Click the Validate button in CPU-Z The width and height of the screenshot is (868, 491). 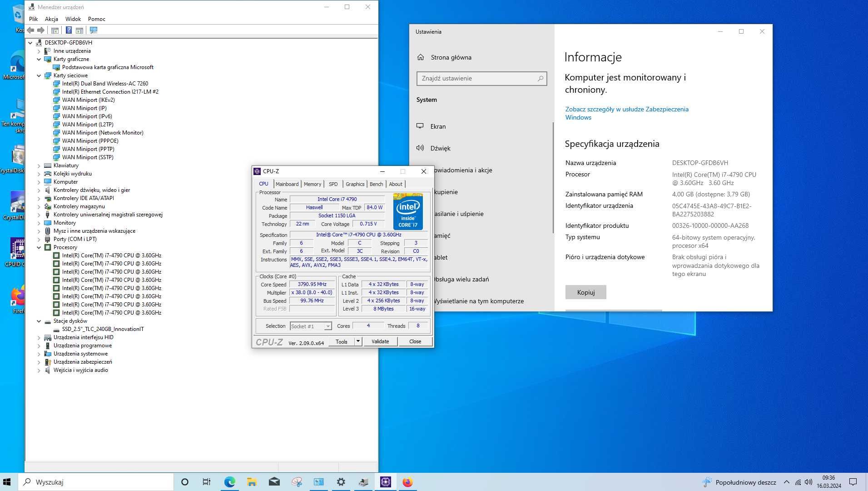(x=380, y=341)
